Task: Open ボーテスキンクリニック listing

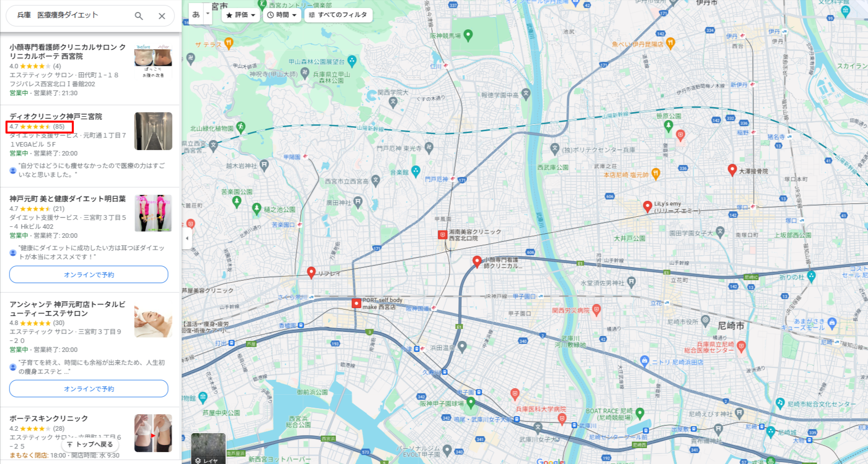Action: tap(49, 418)
